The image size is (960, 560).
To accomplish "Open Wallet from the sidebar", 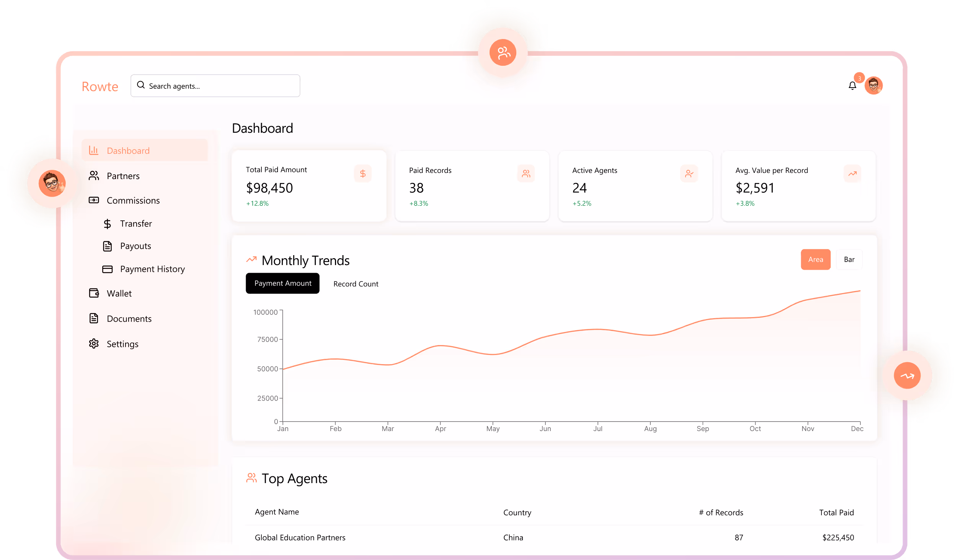I will pos(119,293).
